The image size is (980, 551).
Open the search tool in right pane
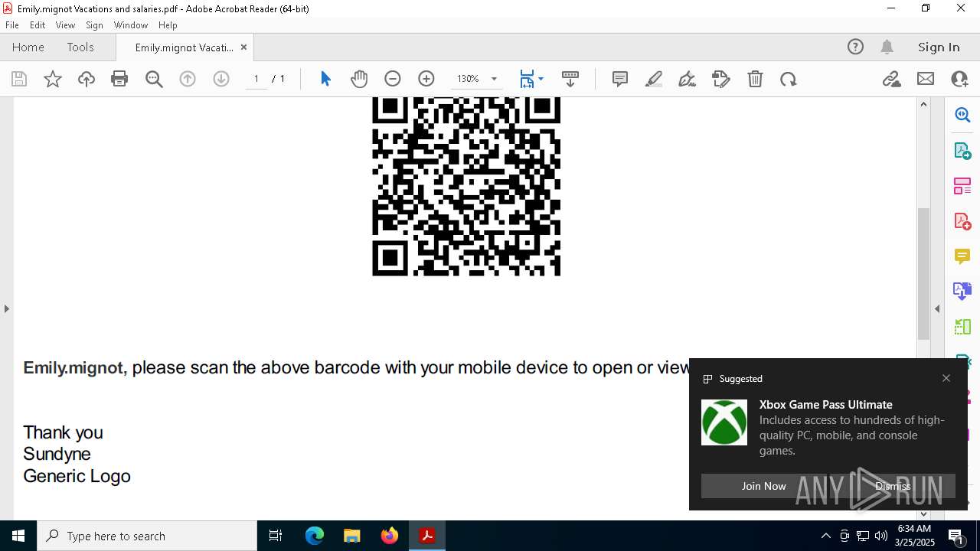(x=962, y=115)
